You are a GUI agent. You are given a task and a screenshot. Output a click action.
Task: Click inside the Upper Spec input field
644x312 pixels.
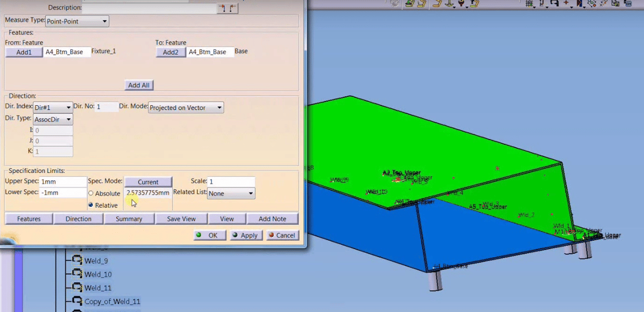[x=61, y=181]
